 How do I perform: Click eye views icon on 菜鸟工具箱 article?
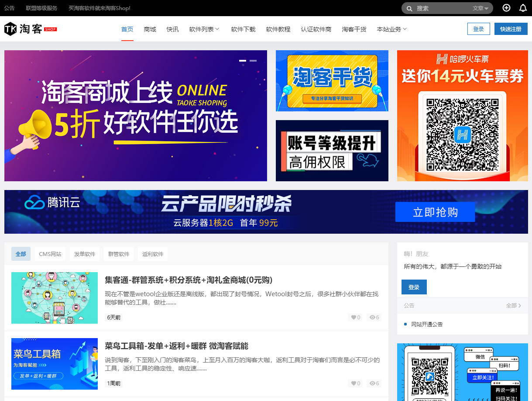point(372,384)
